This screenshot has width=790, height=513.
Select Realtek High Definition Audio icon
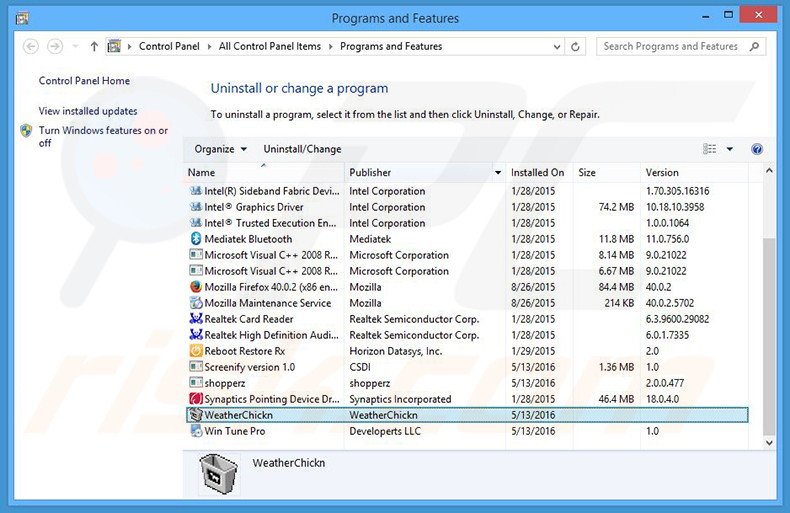pos(195,335)
